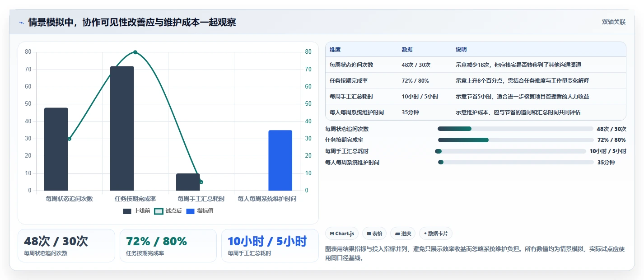This screenshot has height=280, width=644.
Task: Click the icon inside the 进度 chip
Action: pos(397,233)
